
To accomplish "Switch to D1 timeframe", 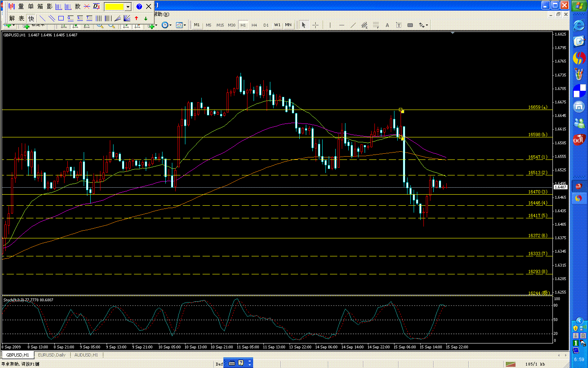I will click(x=266, y=25).
